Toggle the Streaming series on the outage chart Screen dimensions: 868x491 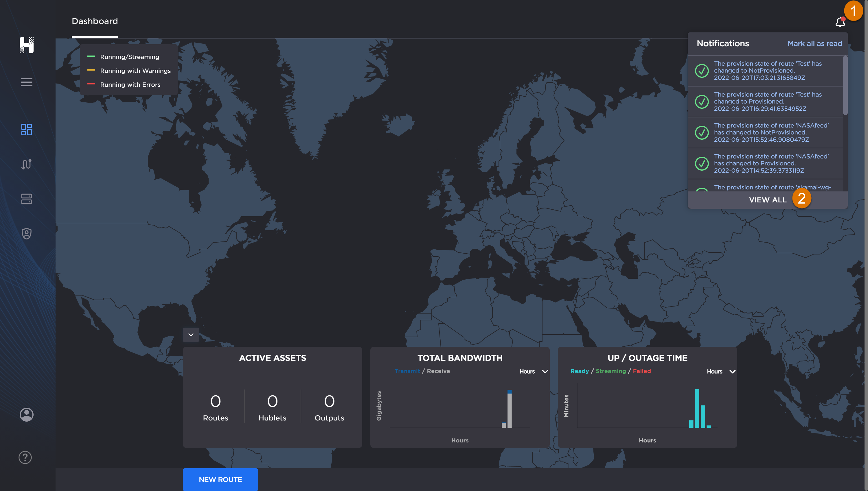coord(611,371)
